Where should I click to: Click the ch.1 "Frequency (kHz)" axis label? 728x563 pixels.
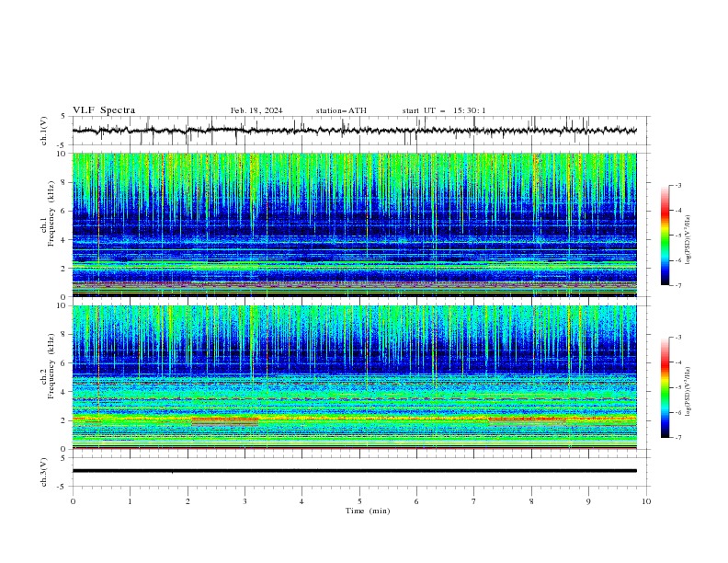coord(51,214)
